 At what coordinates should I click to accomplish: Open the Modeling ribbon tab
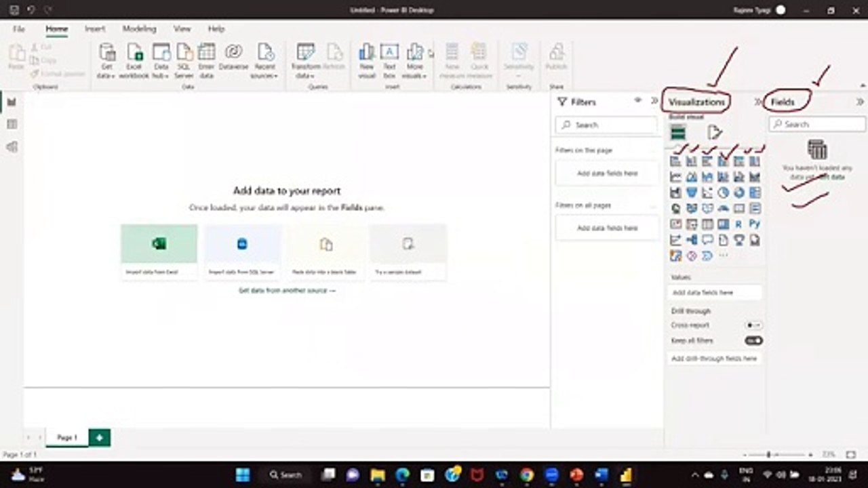pyautogui.click(x=139, y=29)
